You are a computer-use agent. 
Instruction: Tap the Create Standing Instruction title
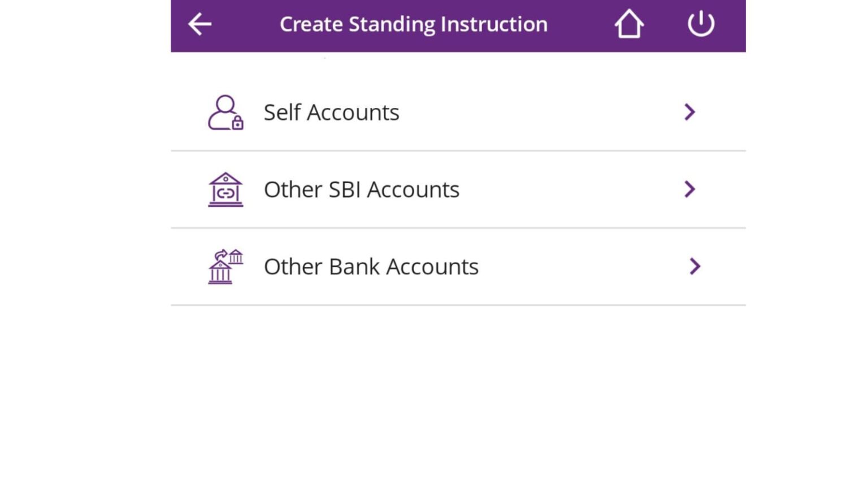414,24
